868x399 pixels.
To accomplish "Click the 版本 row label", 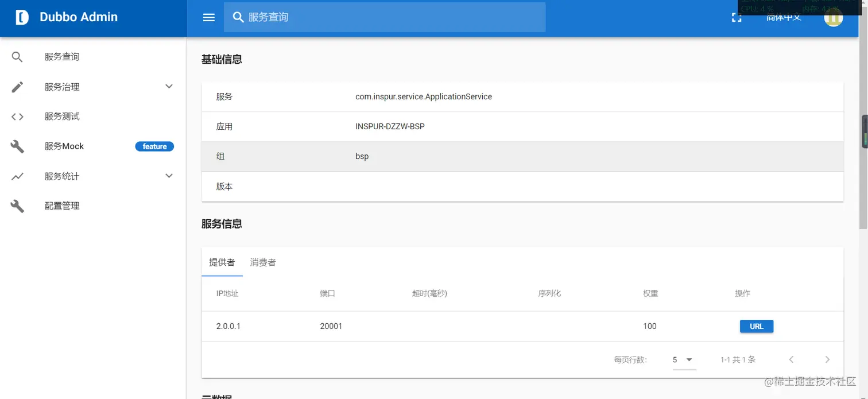I will click(224, 187).
